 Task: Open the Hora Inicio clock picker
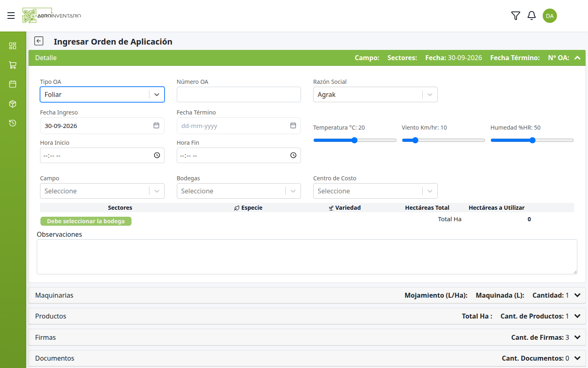[x=157, y=155]
